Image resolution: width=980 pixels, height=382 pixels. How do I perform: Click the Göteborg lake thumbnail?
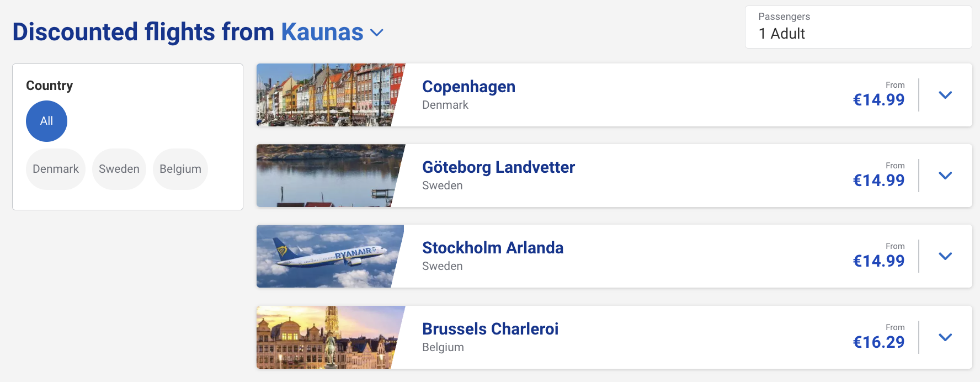click(x=330, y=176)
